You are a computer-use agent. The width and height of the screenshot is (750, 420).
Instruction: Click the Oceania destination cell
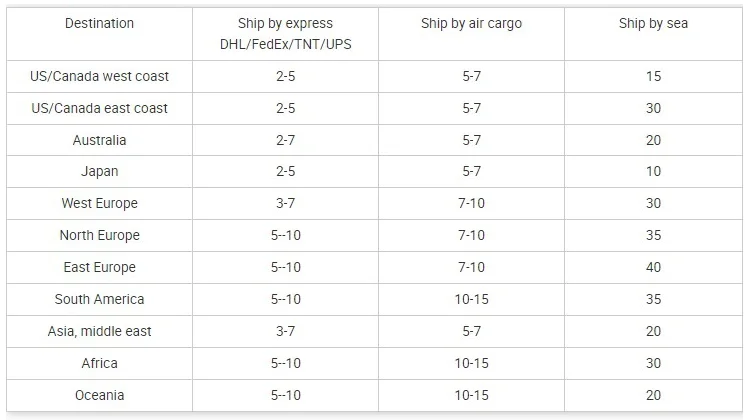point(100,395)
